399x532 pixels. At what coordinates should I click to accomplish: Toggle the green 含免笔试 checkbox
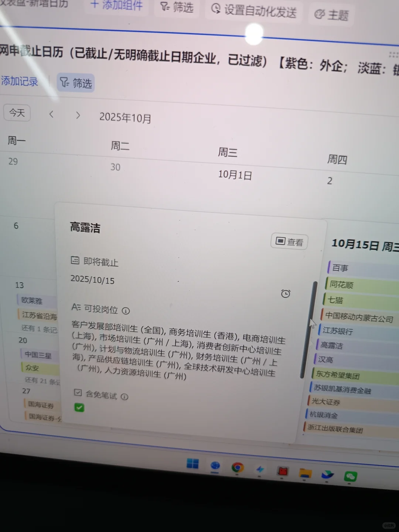pyautogui.click(x=79, y=407)
